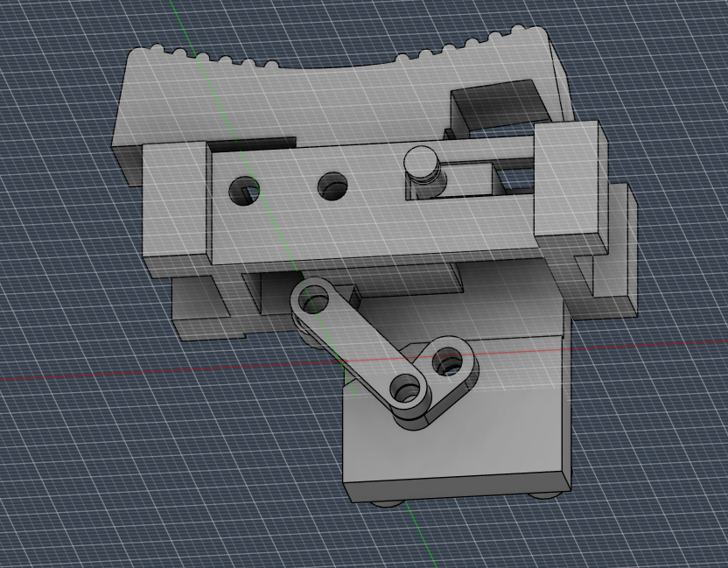The image size is (728, 568).
Task: Click the upper pivot hole of the long link arm
Action: [x=313, y=298]
